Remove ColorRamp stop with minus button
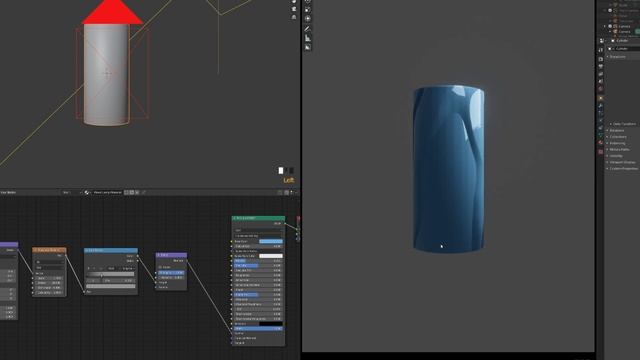Screen dimensions: 640x360 [x=94, y=269]
